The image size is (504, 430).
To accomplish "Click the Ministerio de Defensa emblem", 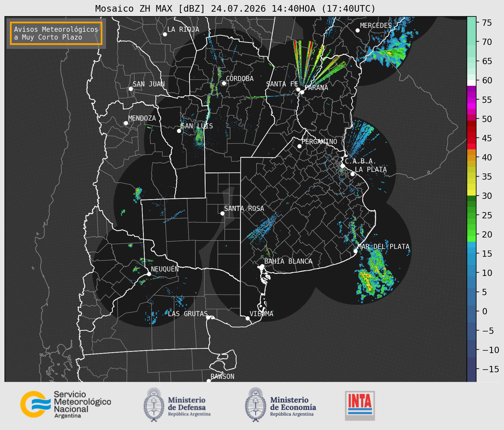I will click(154, 405).
